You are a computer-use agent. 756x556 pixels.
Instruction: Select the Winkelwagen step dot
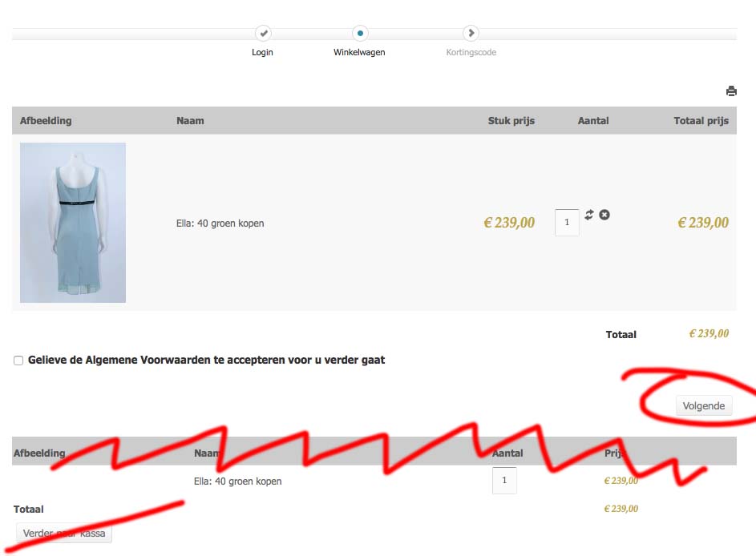360,33
